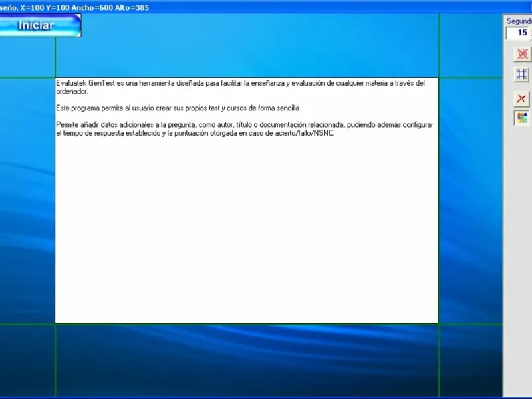Select the line 'Este programa permite al usuario crear'
Image resolution: width=532 pixels, height=399 pixels.
pos(178,108)
